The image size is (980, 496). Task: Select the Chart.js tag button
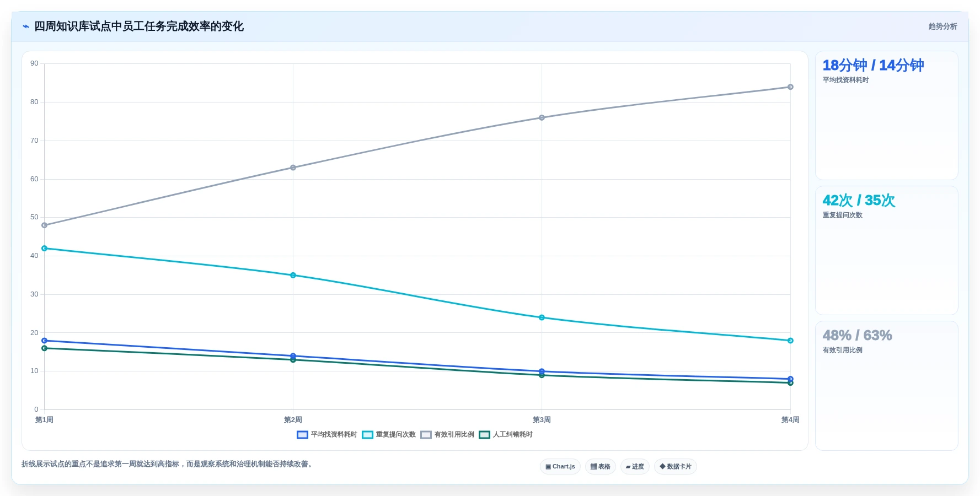tap(560, 466)
